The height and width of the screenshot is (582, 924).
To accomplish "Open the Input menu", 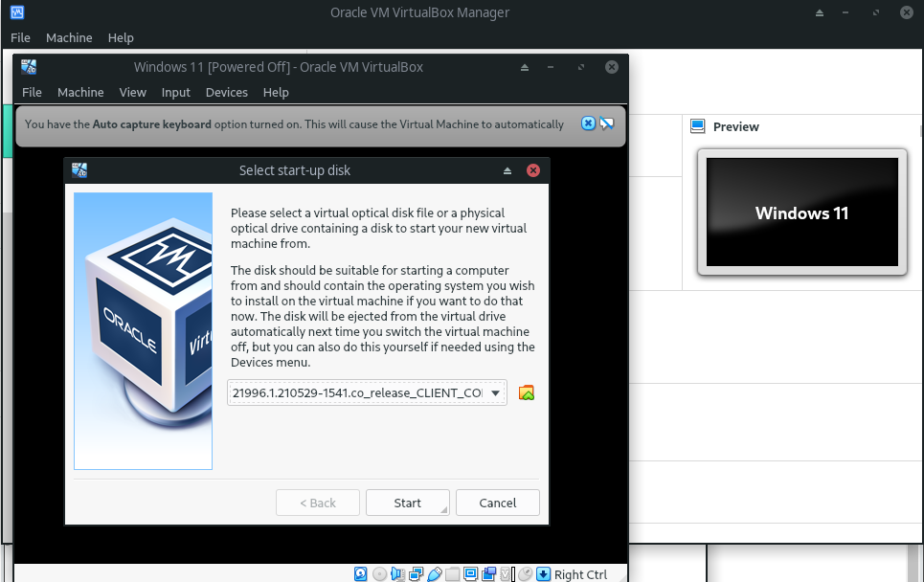I will tap(175, 92).
